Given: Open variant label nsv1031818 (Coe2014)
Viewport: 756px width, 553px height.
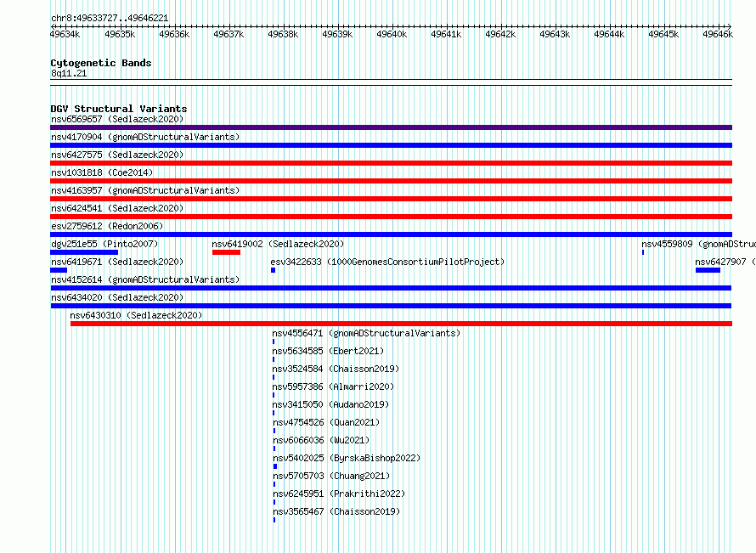Looking at the screenshot, I should click(x=102, y=172).
